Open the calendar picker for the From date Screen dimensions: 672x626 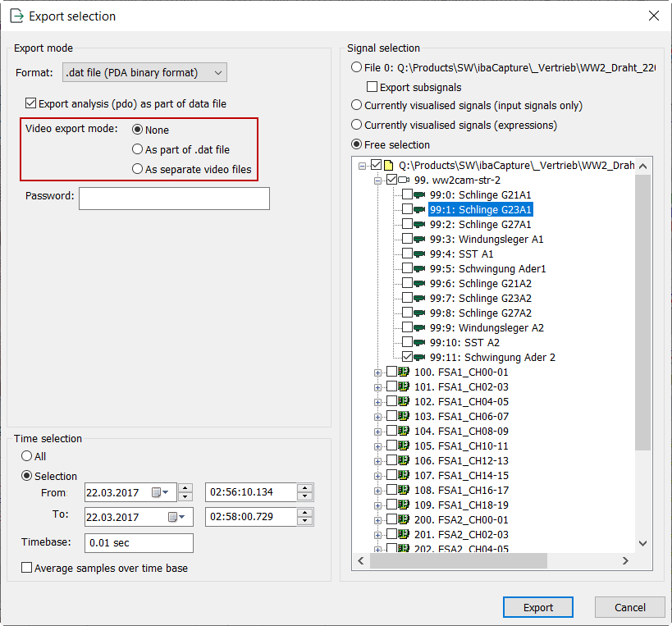162,493
